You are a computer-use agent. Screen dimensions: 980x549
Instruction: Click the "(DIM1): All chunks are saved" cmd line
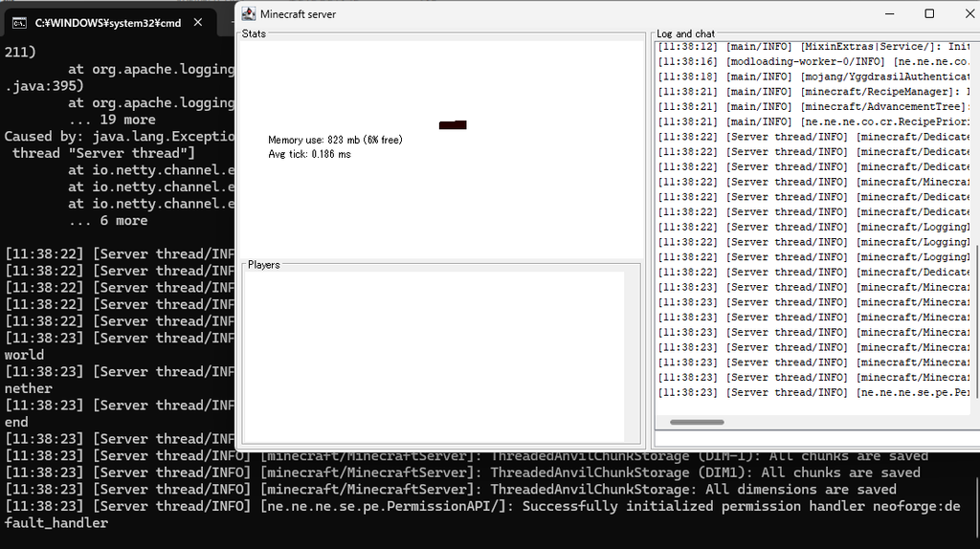(462, 472)
